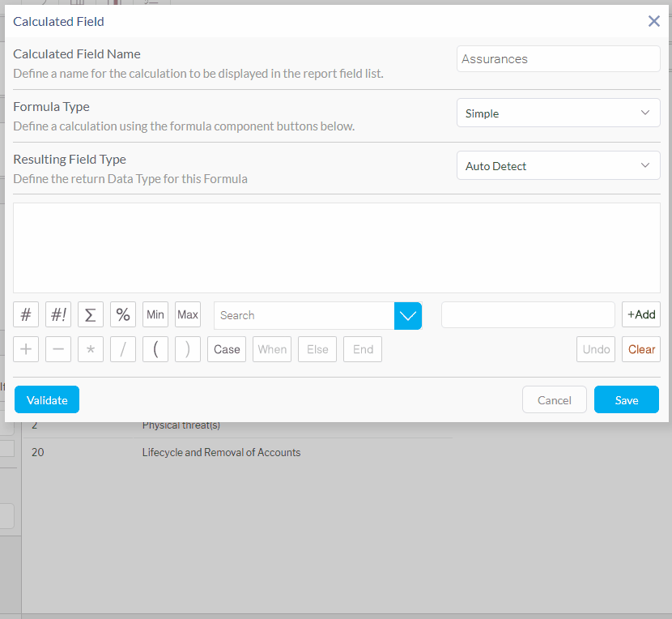Viewport: 672px width, 619px height.
Task: Insert the Min function
Action: [x=155, y=314]
